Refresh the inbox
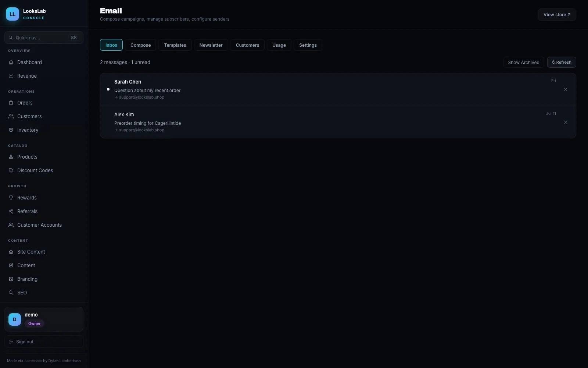Viewport: 588px width, 368px height. pos(562,62)
